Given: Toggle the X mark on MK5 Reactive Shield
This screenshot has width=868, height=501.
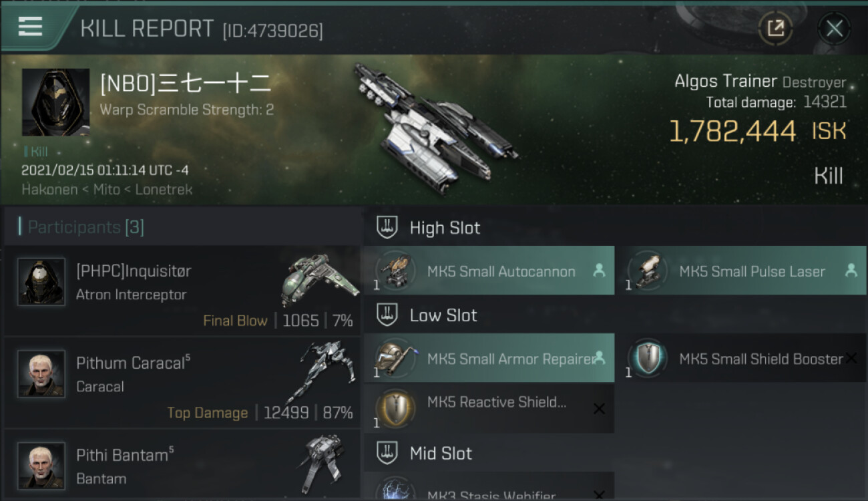Looking at the screenshot, I should point(599,409).
